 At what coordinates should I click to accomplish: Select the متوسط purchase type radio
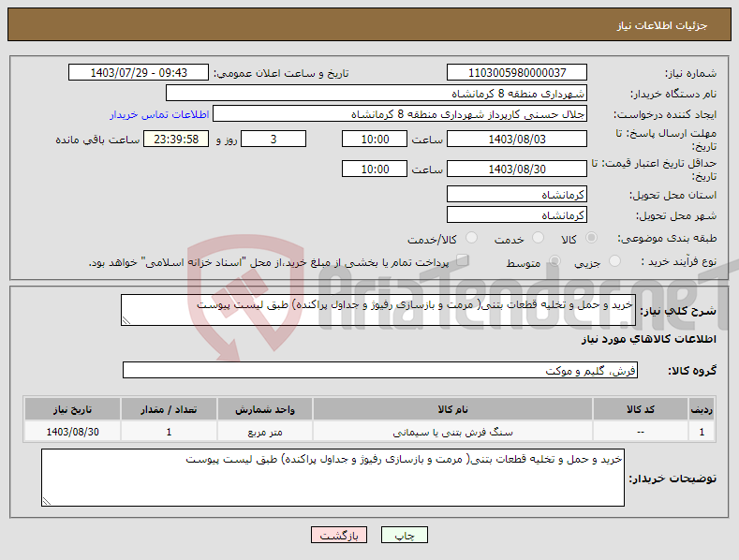coord(554,261)
